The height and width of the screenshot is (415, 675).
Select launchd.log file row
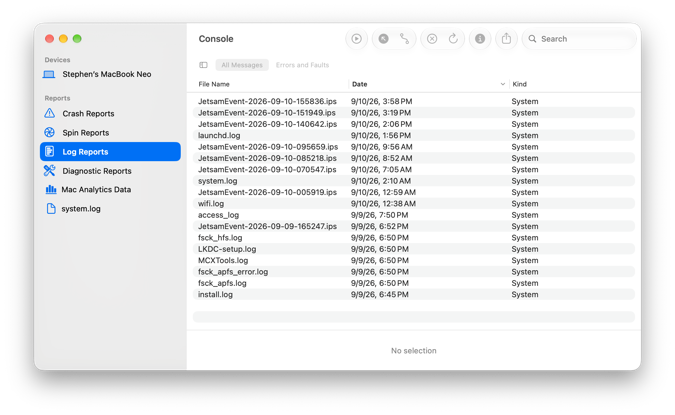414,135
